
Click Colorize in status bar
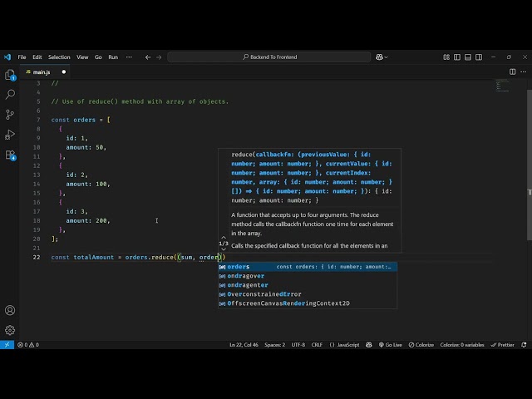coord(421,345)
